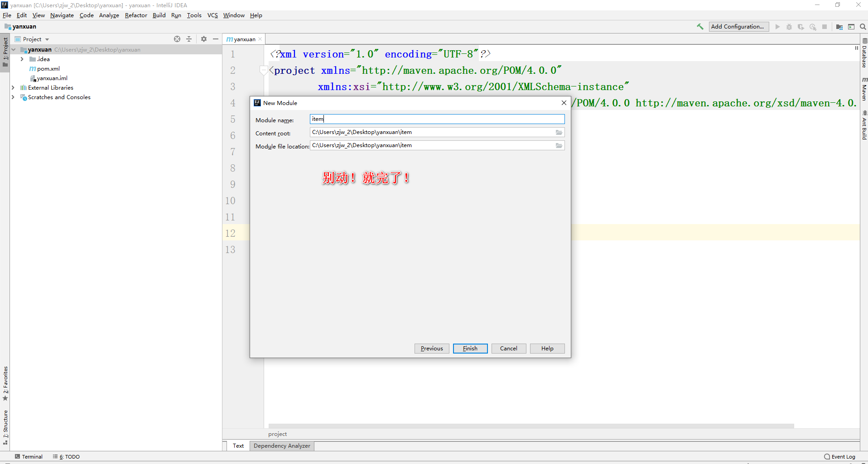
Task: Click the locate-file crosshair icon in Project panel
Action: [177, 39]
